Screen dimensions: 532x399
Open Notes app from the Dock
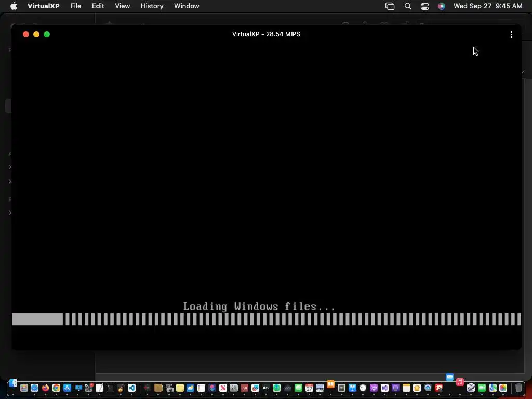[x=406, y=388]
